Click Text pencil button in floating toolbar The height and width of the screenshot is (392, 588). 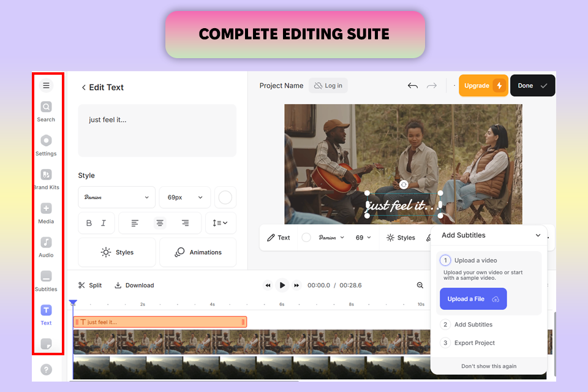pyautogui.click(x=278, y=238)
